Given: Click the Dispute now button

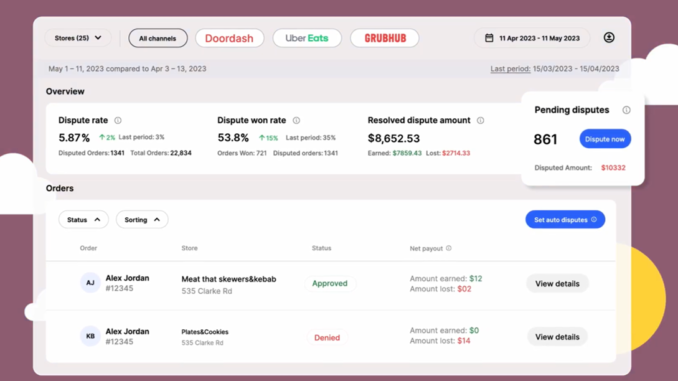Looking at the screenshot, I should click(x=605, y=139).
